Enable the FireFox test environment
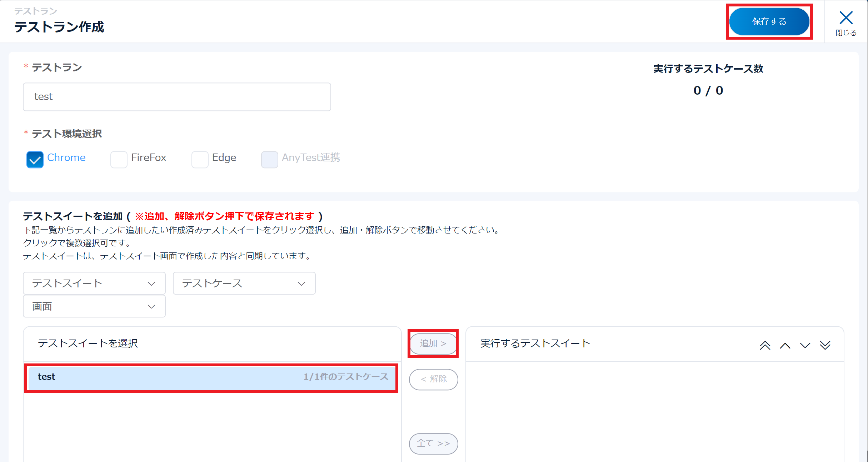 [x=119, y=160]
